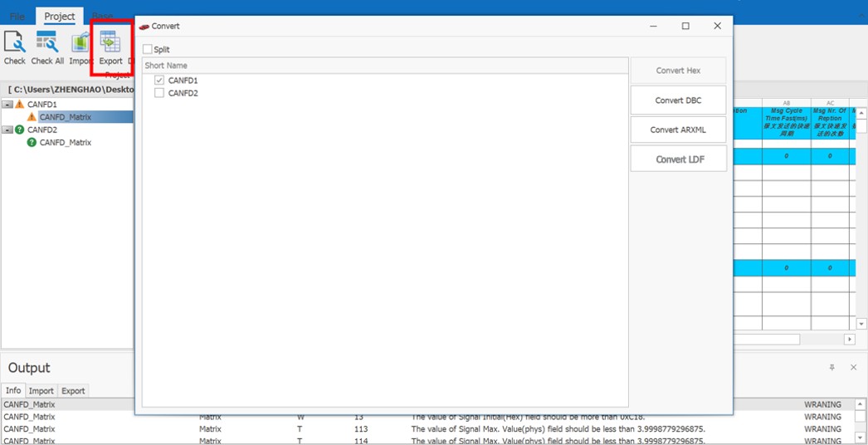Click the Short Name column header
Screen dimensions: 868x445
[x=166, y=66]
